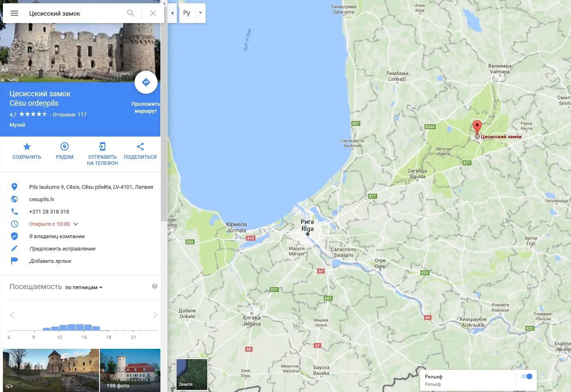Click the Отзывов: 117 reviews link
The width and height of the screenshot is (571, 392).
point(70,114)
